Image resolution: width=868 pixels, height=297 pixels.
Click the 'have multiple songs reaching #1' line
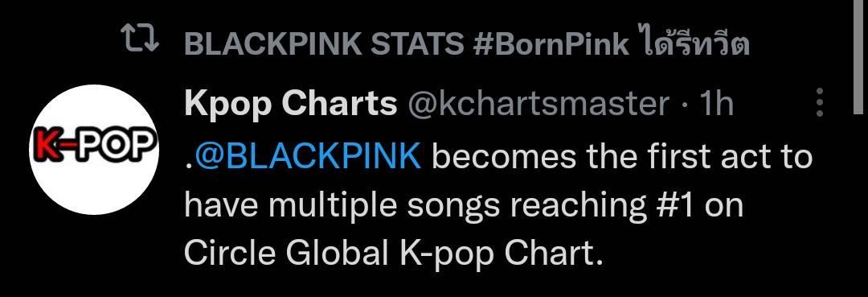436,205
